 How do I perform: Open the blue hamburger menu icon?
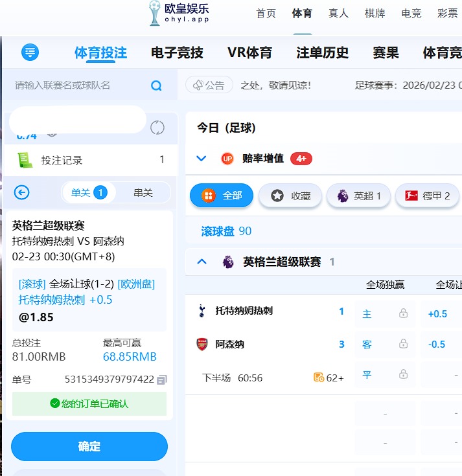coord(30,52)
